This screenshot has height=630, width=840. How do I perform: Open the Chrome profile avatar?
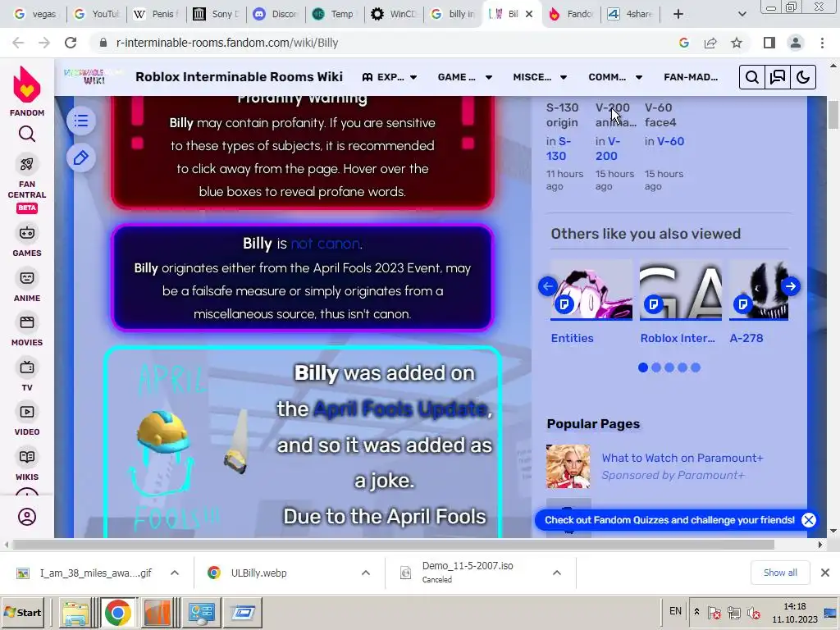(796, 43)
